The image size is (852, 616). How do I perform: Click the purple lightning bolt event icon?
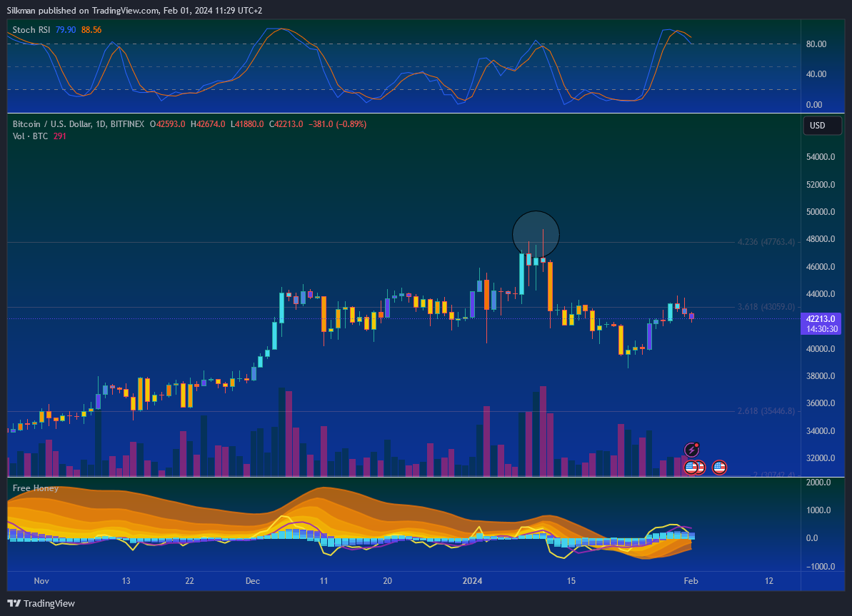691,450
